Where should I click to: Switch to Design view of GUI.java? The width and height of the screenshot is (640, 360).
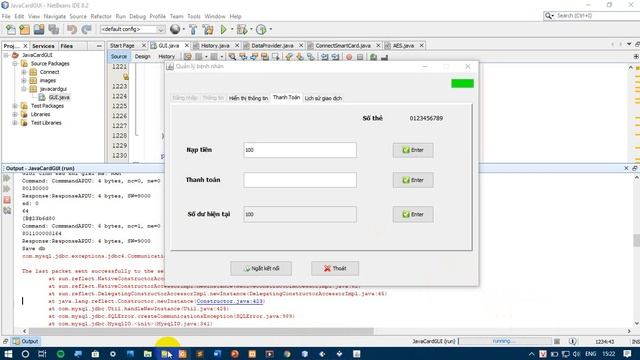point(142,57)
